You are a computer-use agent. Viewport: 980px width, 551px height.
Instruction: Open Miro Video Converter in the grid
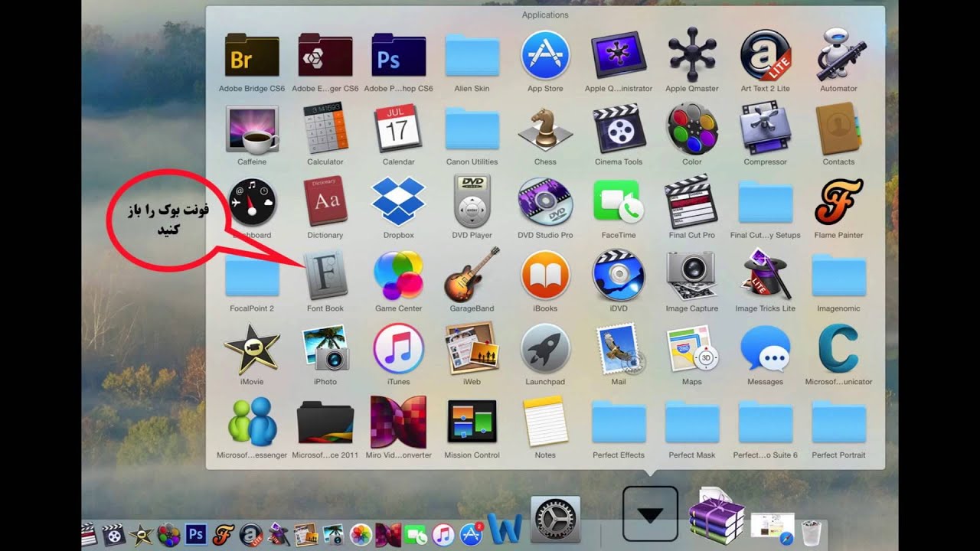click(x=399, y=422)
